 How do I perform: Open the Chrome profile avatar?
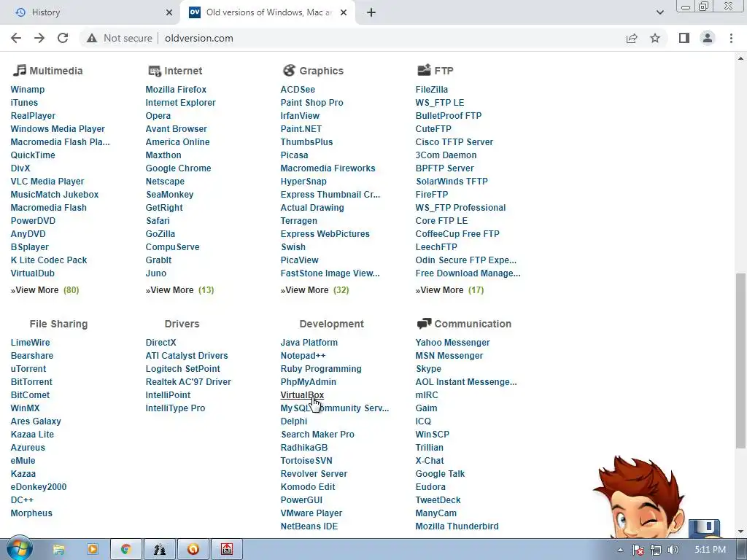coord(708,38)
